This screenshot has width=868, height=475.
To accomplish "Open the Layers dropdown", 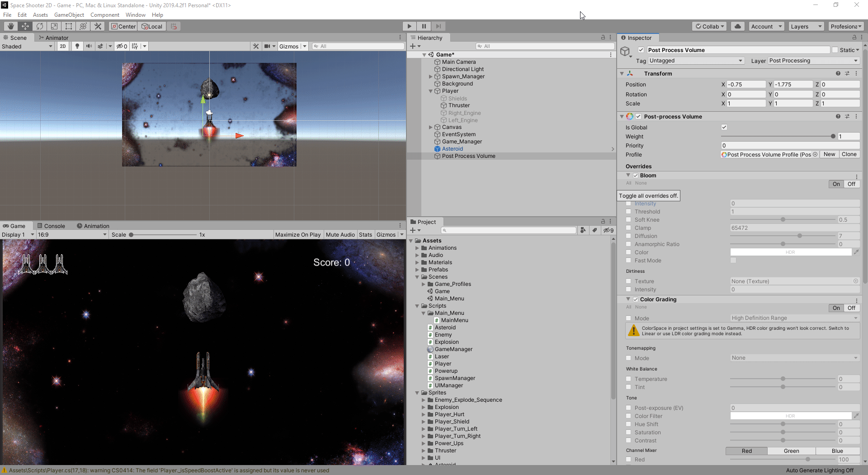I will click(807, 26).
